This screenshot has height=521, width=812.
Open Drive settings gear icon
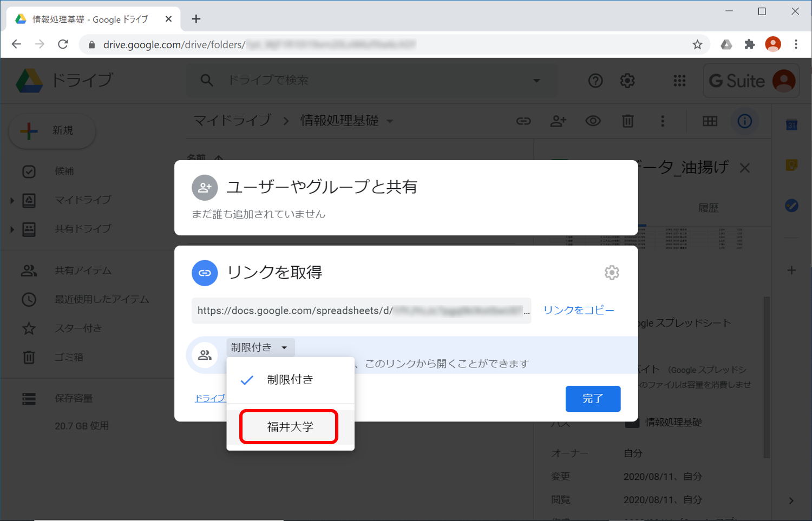(627, 81)
